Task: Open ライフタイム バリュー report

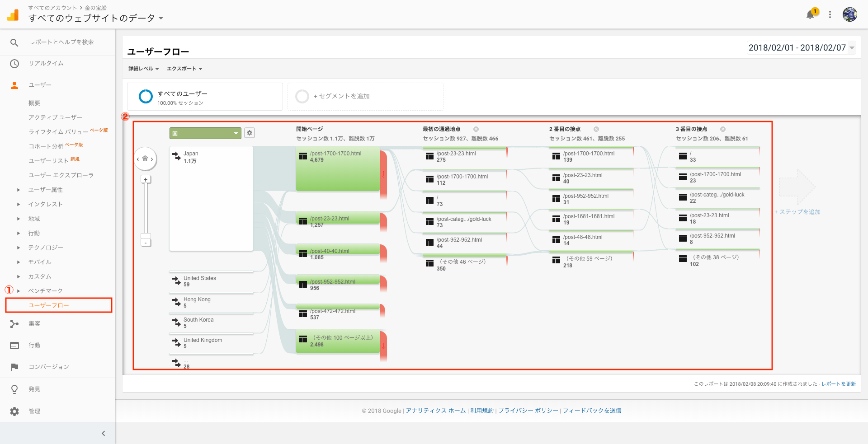Action: pyautogui.click(x=58, y=132)
